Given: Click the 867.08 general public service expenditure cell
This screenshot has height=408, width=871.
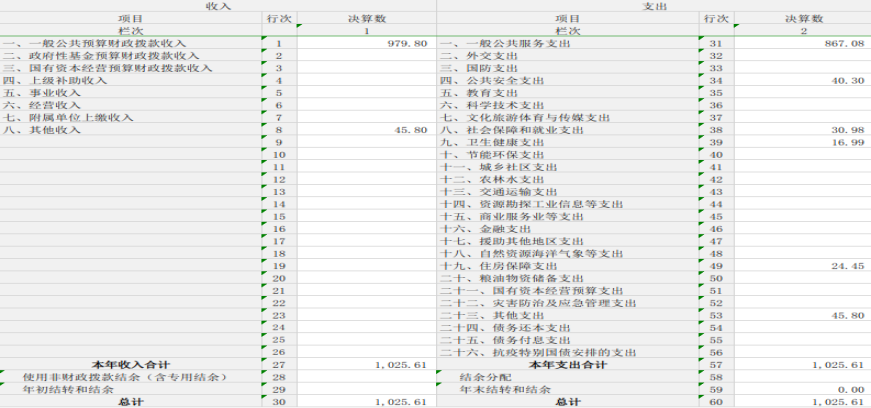Looking at the screenshot, I should [803, 43].
